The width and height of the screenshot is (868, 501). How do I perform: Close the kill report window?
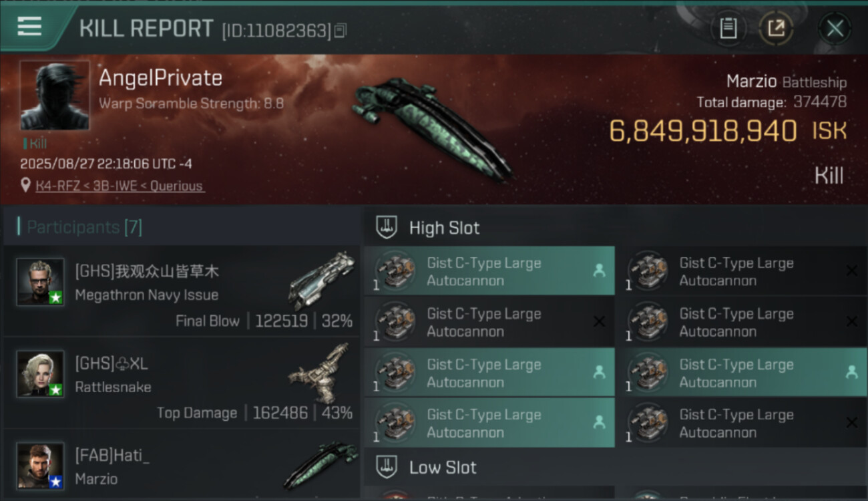pyautogui.click(x=835, y=29)
